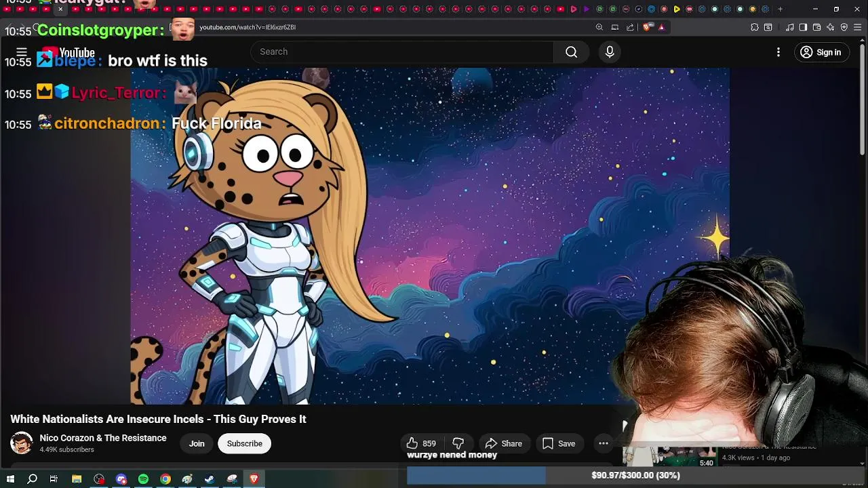
Task: Toggle the Brave sidebar panel
Action: pyautogui.click(x=804, y=27)
